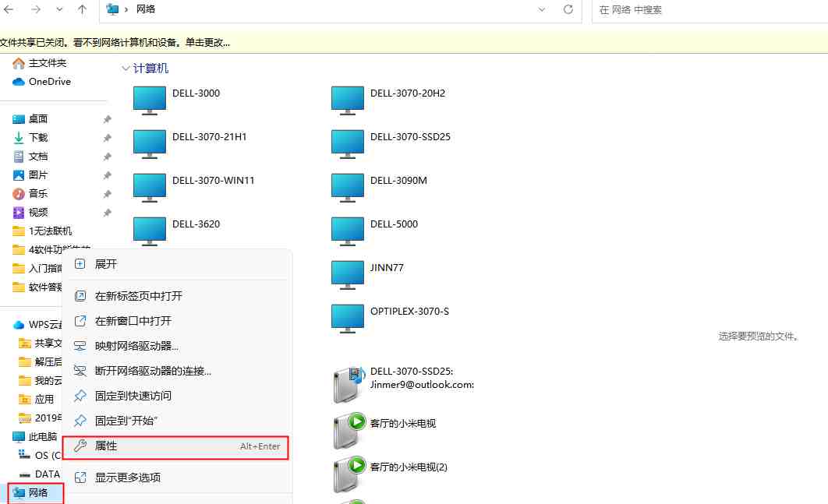Screen dimensions: 828x504
Task: Open the 1无法联机 folder in sidebar
Action: [x=42, y=231]
